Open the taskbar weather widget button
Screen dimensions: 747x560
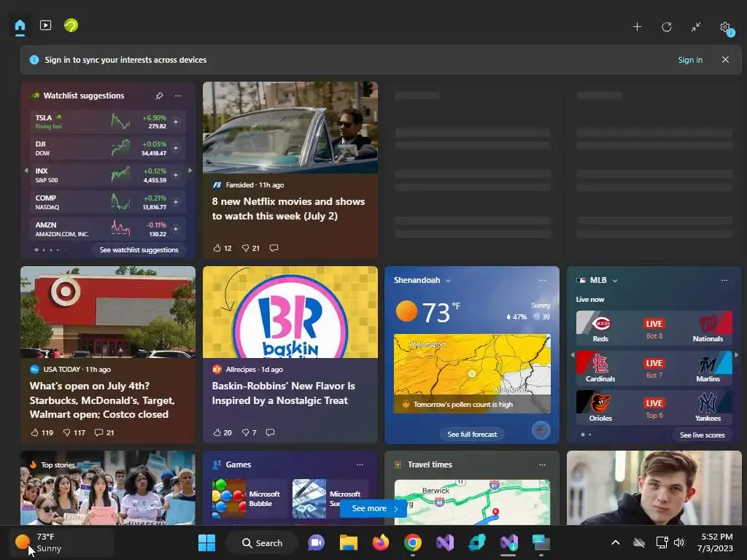coord(61,542)
